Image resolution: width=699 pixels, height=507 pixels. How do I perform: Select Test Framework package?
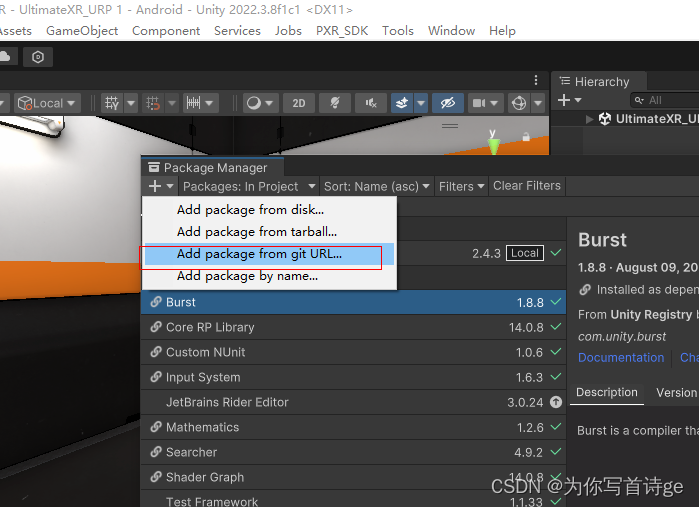click(x=354, y=500)
